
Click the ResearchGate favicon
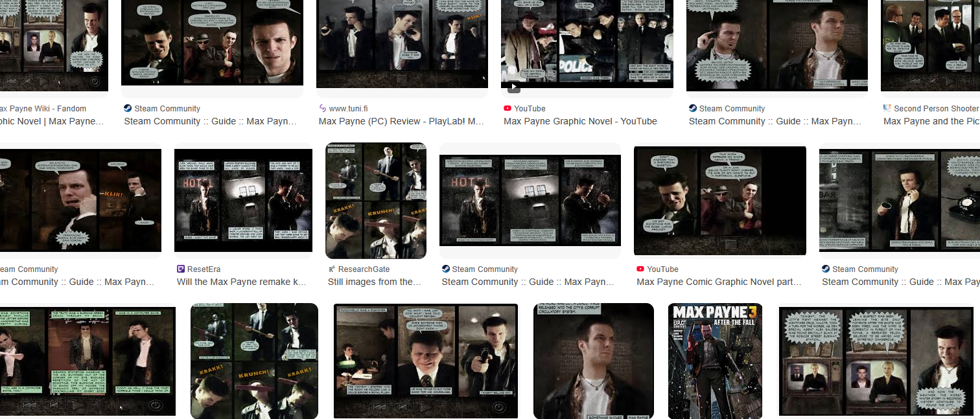[332, 269]
